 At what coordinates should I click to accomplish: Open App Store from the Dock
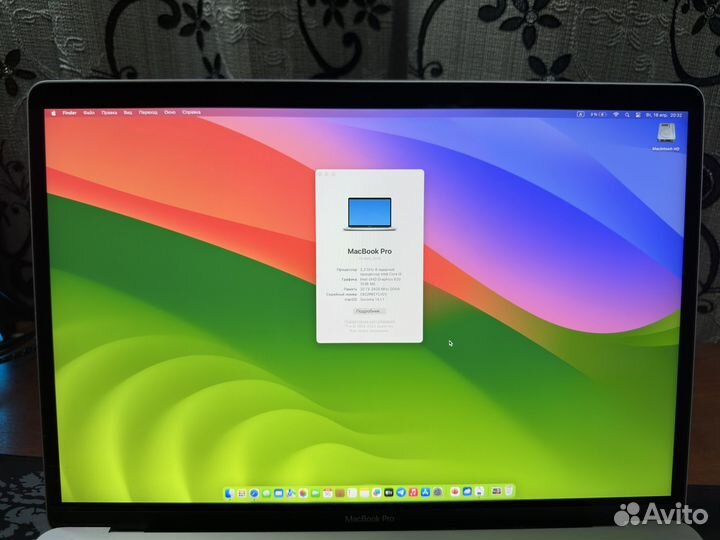point(426,493)
